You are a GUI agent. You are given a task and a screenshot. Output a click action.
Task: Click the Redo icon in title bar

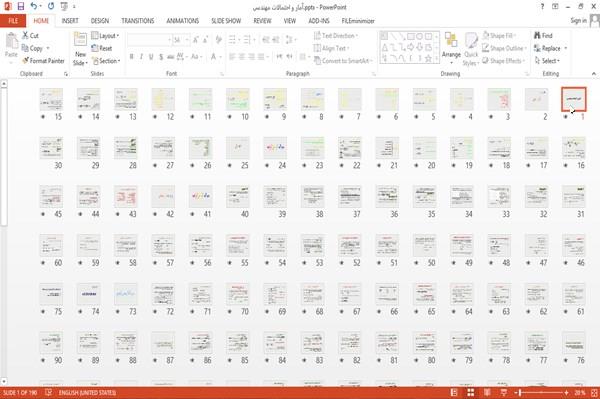[x=51, y=7]
